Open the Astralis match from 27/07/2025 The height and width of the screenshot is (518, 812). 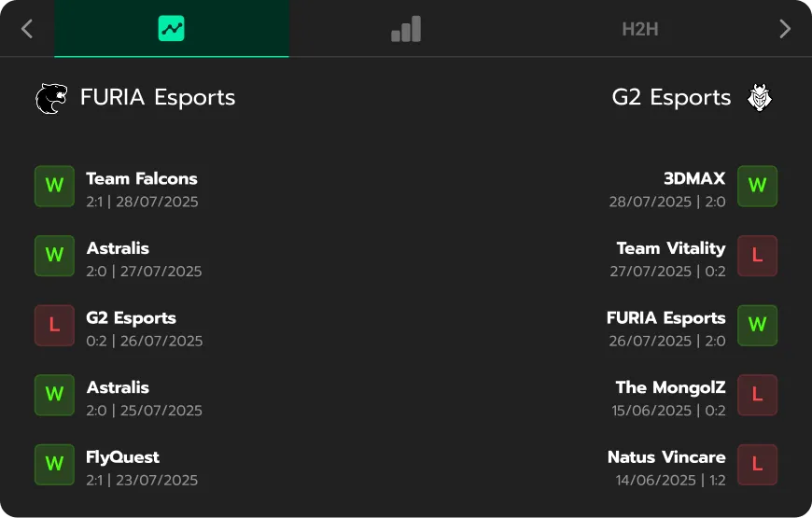point(144,258)
